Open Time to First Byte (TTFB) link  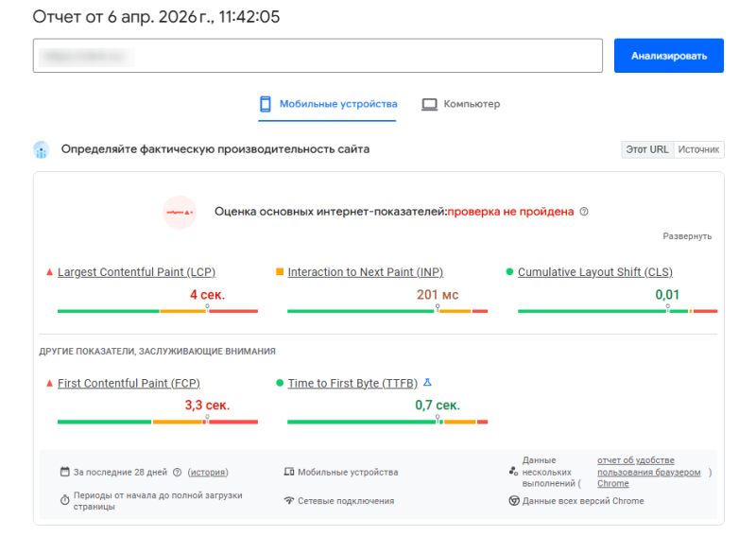[x=352, y=383]
